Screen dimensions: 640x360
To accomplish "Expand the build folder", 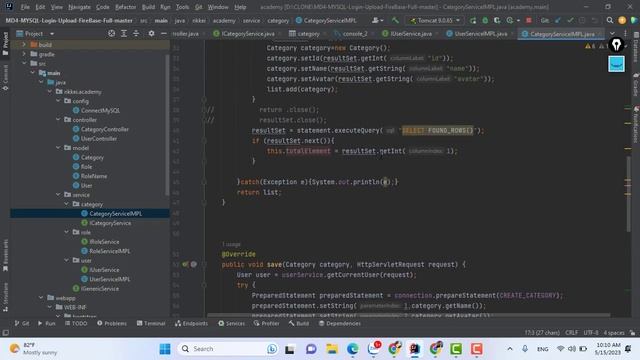I will coord(24,44).
